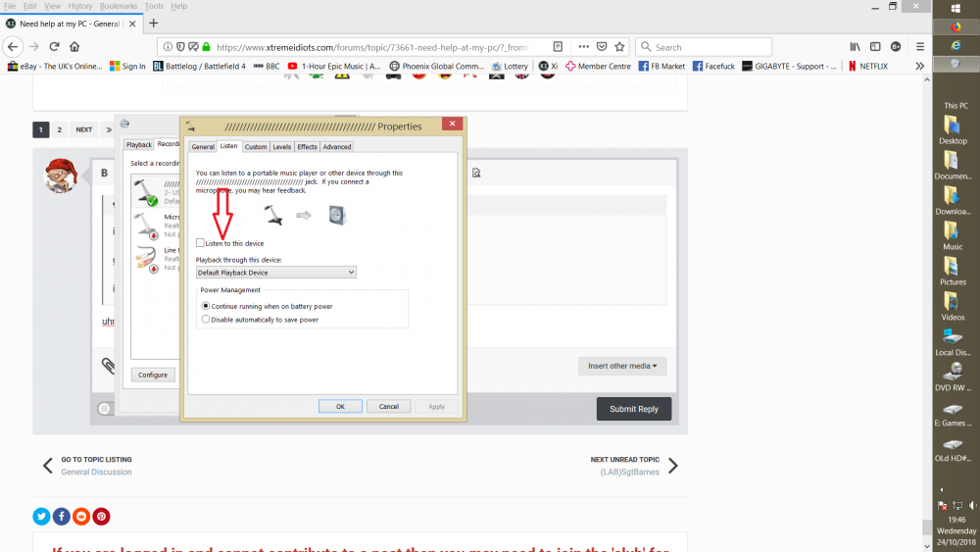980x552 pixels.
Task: Open Internet Explorer from the taskbar
Action: (x=955, y=46)
